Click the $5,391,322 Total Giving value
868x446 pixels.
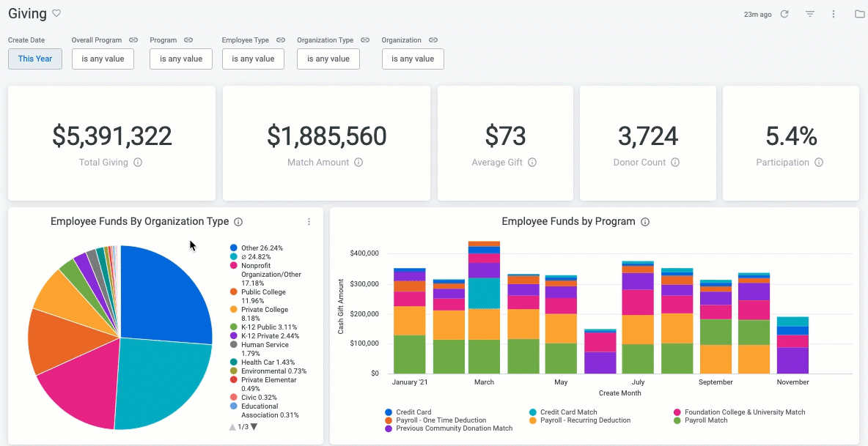click(112, 136)
